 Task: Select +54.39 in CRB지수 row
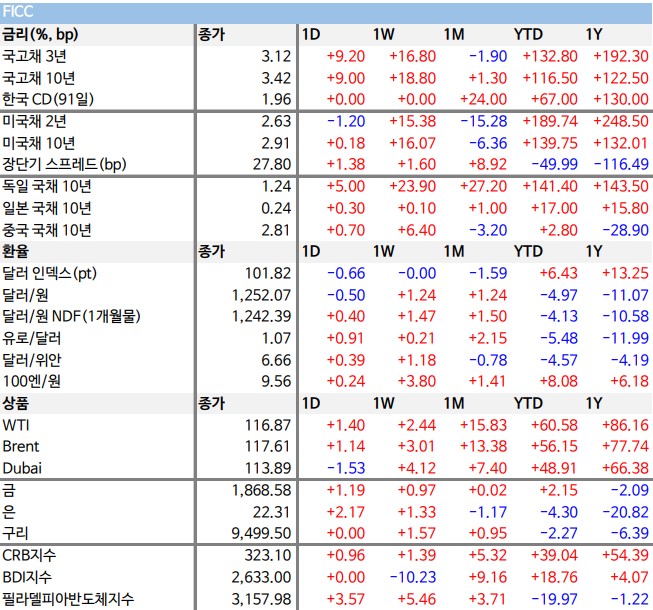tap(626, 555)
